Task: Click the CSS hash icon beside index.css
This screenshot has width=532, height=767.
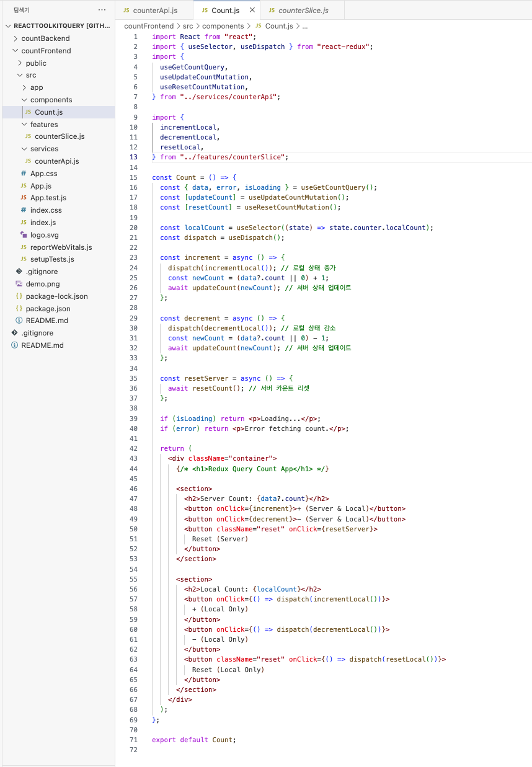Action: tap(24, 210)
